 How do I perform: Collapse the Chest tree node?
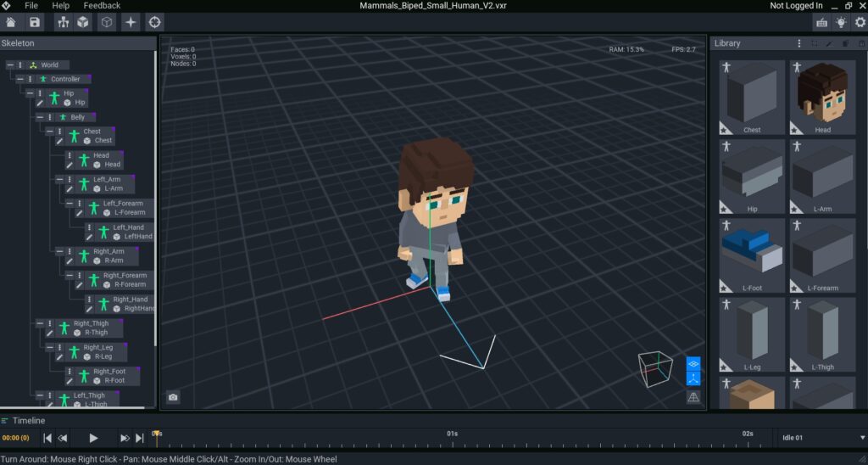50,132
